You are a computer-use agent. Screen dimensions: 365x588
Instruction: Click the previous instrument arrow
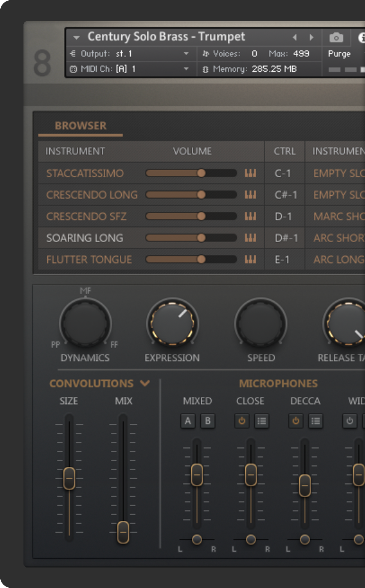[295, 38]
